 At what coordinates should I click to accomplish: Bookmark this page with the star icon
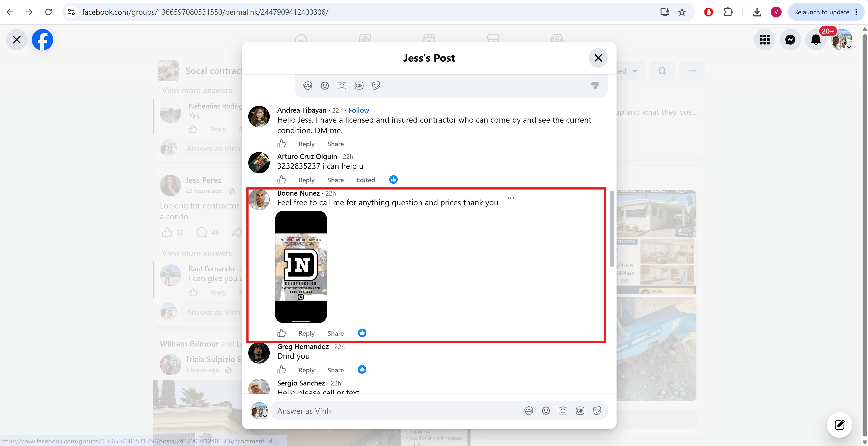pyautogui.click(x=682, y=12)
